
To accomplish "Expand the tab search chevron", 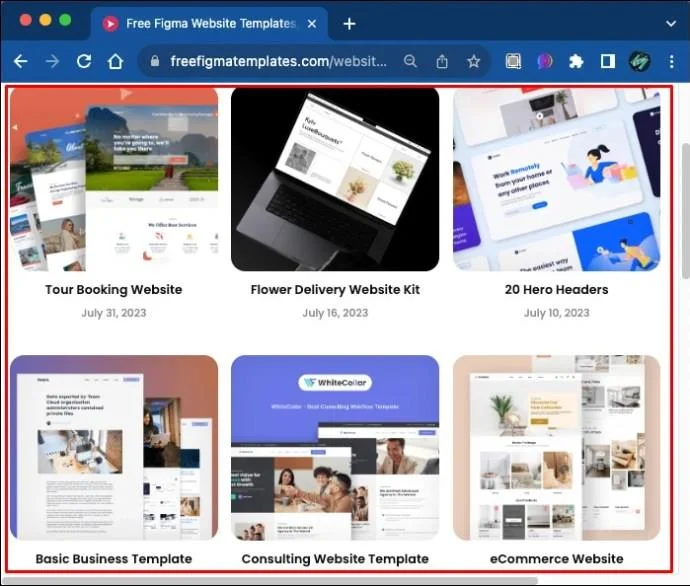I will click(x=671, y=23).
